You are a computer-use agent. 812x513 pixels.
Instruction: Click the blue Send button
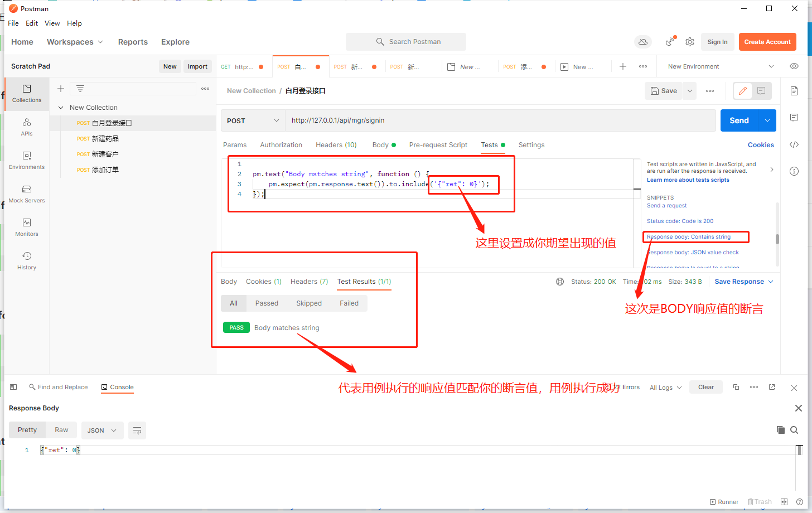[x=739, y=120]
